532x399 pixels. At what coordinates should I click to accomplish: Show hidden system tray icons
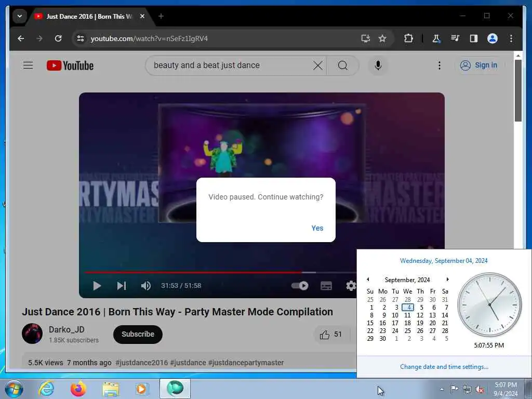[x=442, y=389]
